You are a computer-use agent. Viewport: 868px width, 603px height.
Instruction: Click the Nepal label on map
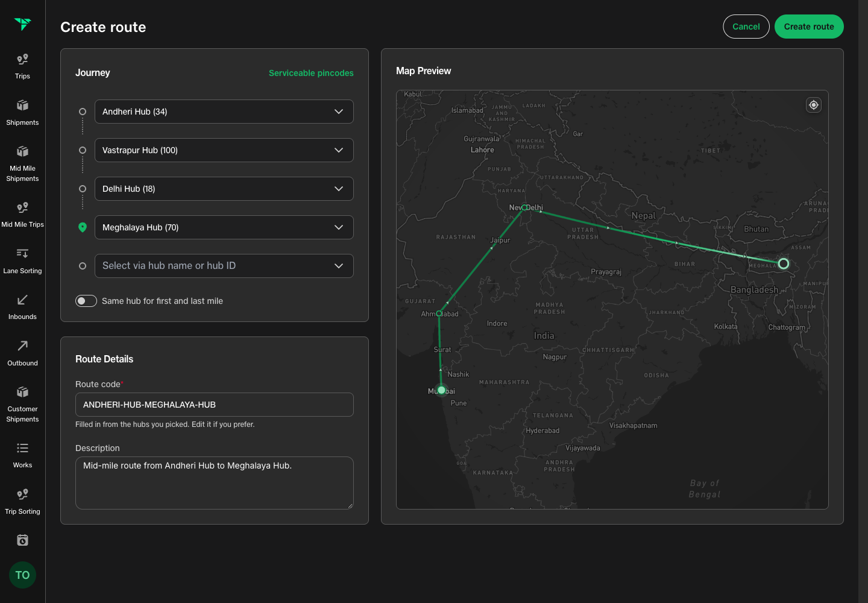[643, 215]
